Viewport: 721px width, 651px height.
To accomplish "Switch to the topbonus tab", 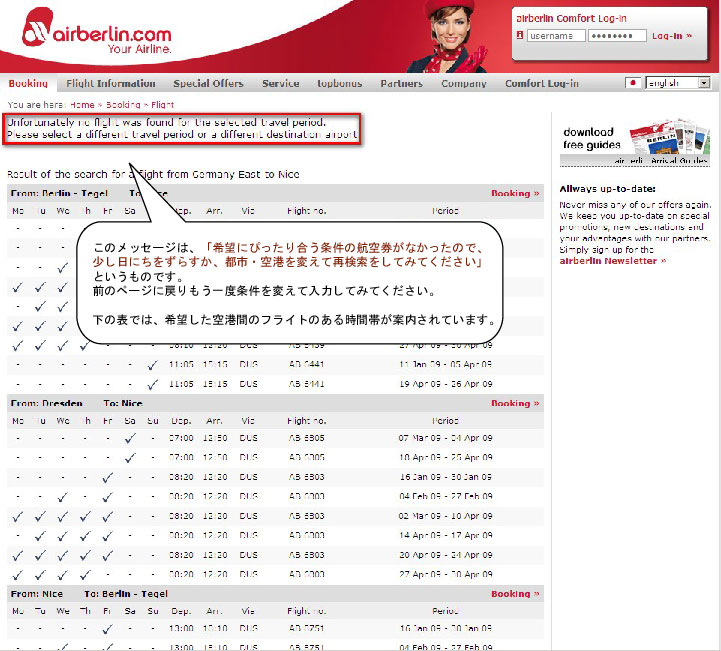I will tap(340, 84).
